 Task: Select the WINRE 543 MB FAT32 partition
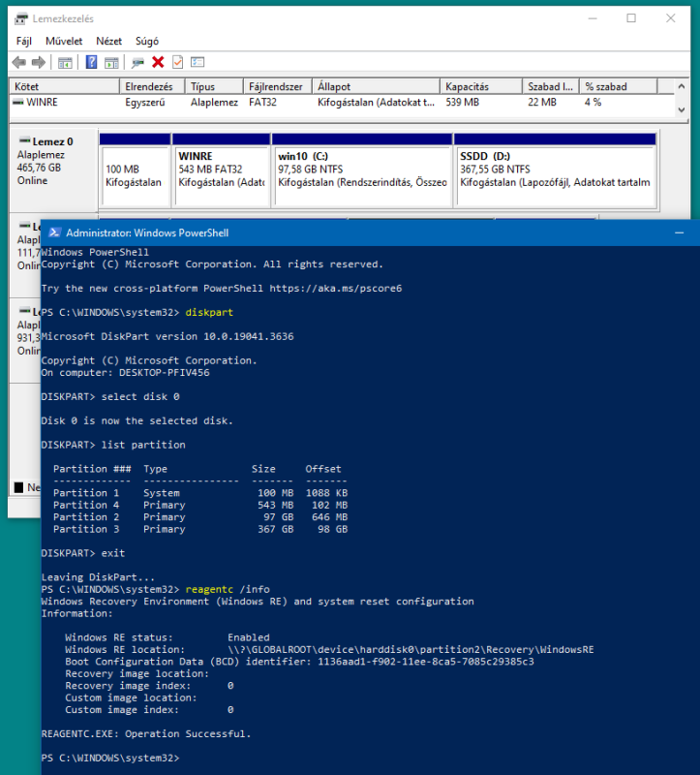(x=222, y=170)
